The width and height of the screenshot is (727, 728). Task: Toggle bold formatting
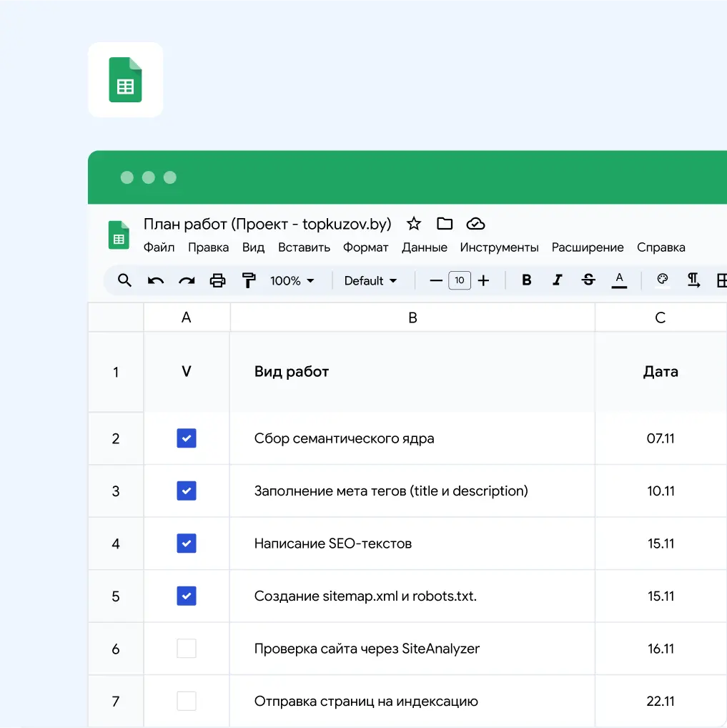(526, 280)
